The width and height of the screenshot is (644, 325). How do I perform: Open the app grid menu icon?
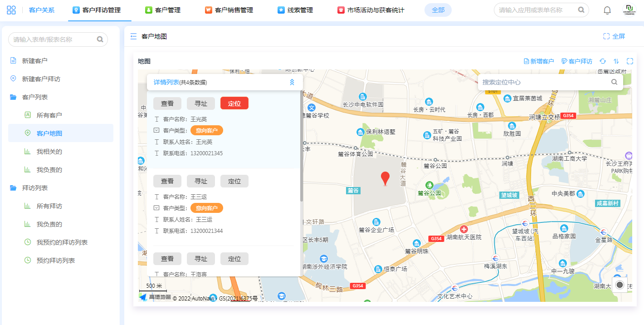[11, 10]
